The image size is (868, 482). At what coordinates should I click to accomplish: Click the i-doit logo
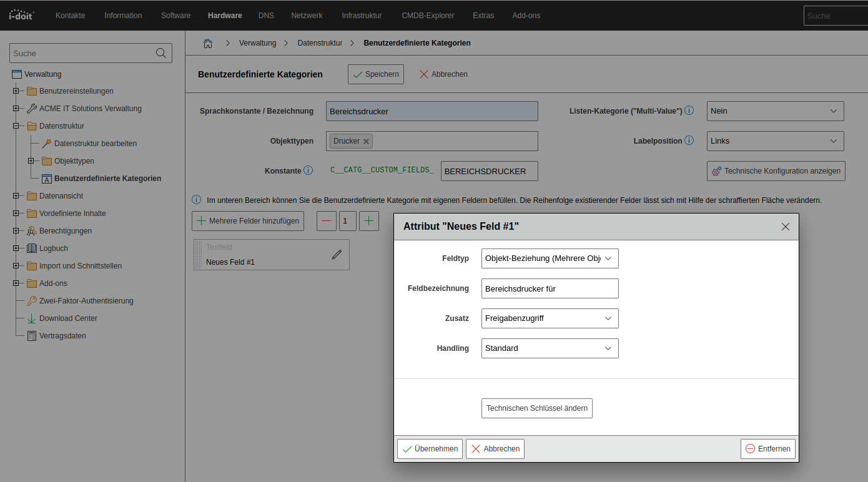(x=22, y=15)
